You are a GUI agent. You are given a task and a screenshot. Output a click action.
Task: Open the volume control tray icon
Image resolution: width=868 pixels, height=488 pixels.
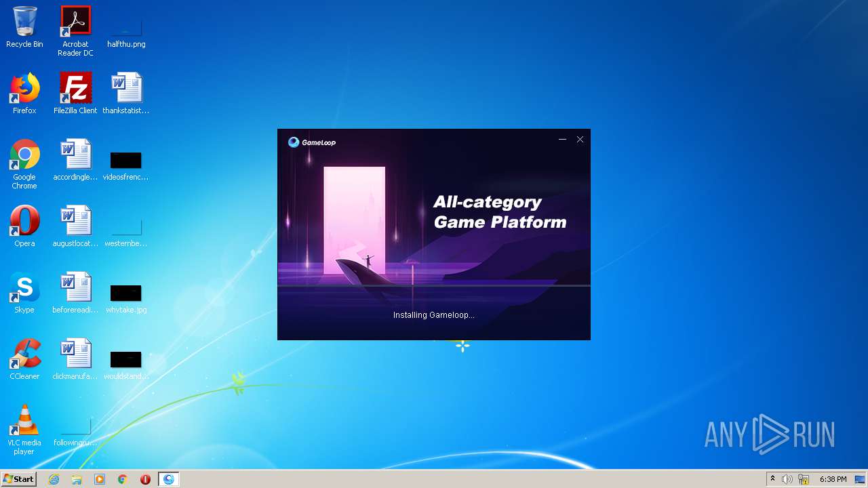pos(787,479)
